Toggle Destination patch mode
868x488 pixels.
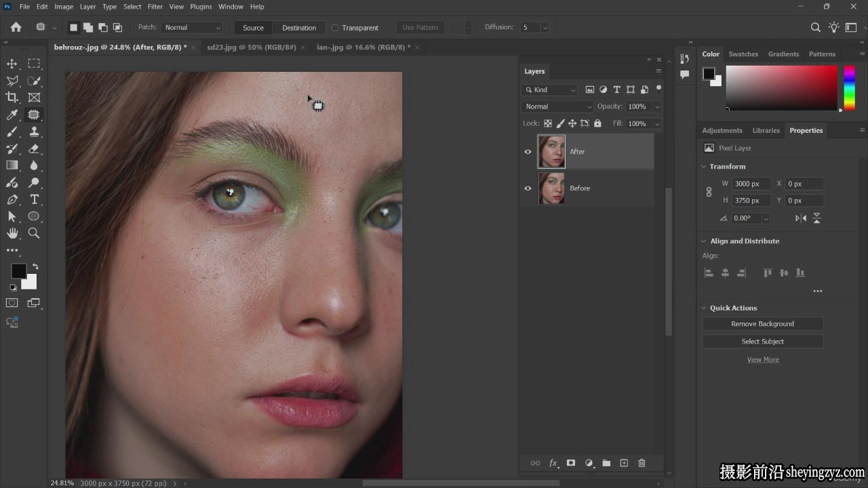[299, 28]
